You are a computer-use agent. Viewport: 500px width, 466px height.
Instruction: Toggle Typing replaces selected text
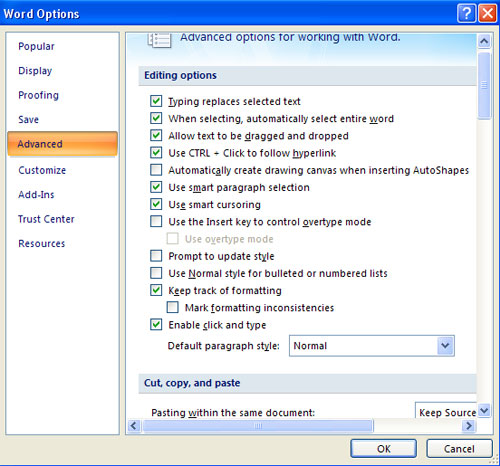click(x=156, y=101)
